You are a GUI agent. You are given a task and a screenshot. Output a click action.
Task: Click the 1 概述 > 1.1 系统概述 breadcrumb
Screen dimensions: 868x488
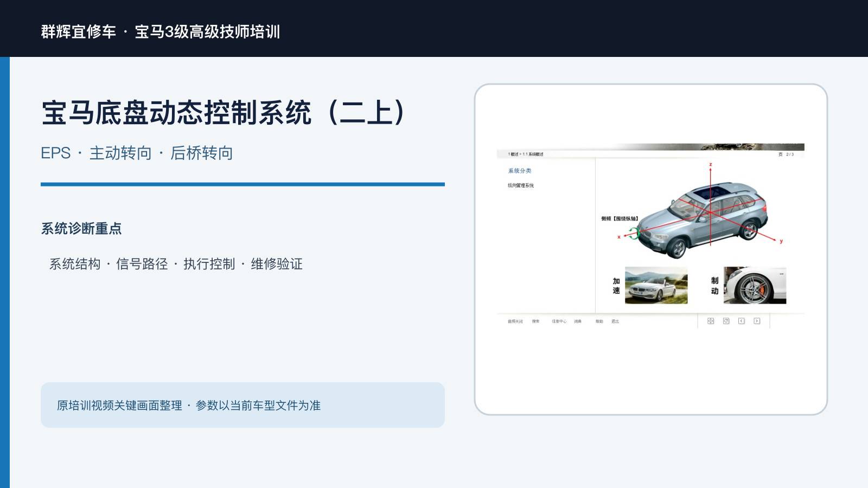526,155
